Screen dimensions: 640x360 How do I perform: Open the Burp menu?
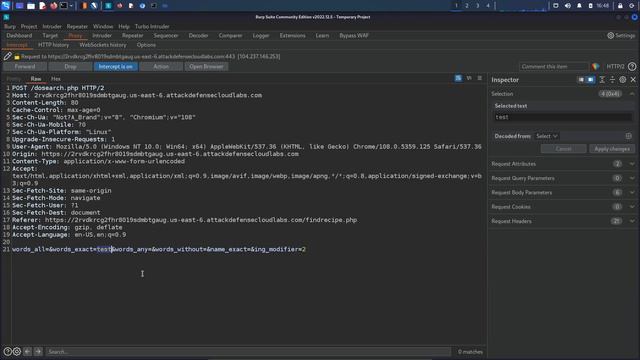pos(10,27)
